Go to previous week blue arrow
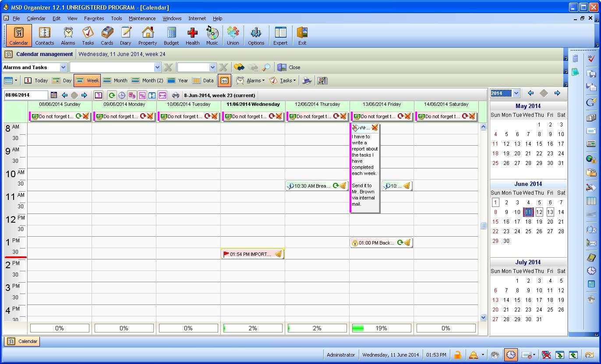Image resolution: width=601 pixels, height=364 pixels. [65, 95]
